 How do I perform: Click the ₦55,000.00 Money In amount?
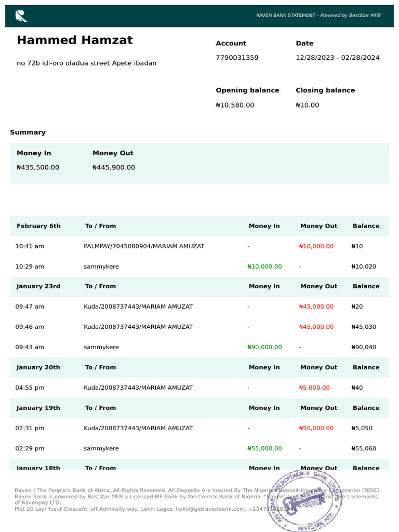tap(264, 448)
